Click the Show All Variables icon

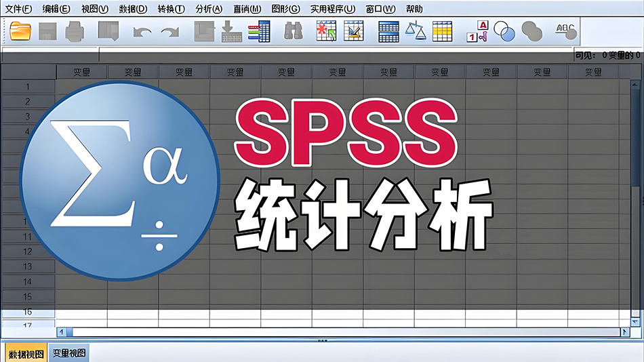532,32
